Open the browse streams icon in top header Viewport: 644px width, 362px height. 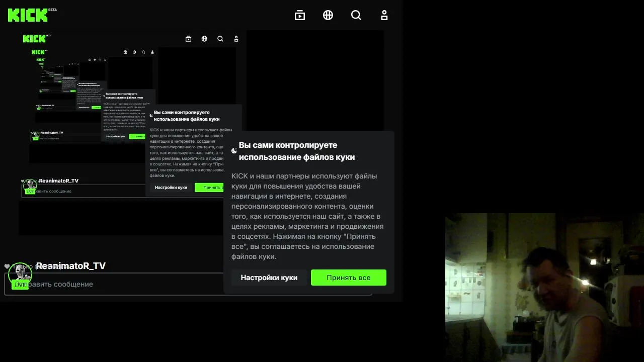click(300, 15)
